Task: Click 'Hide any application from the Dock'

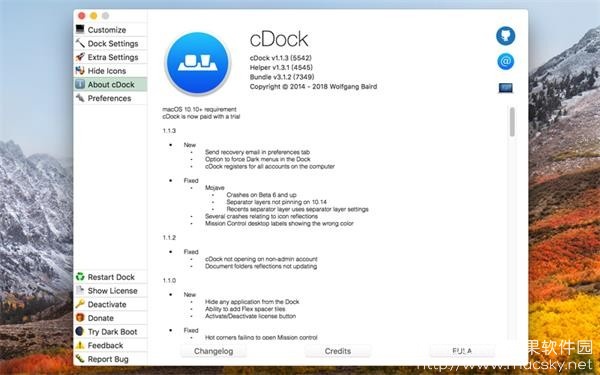Action: (252, 302)
